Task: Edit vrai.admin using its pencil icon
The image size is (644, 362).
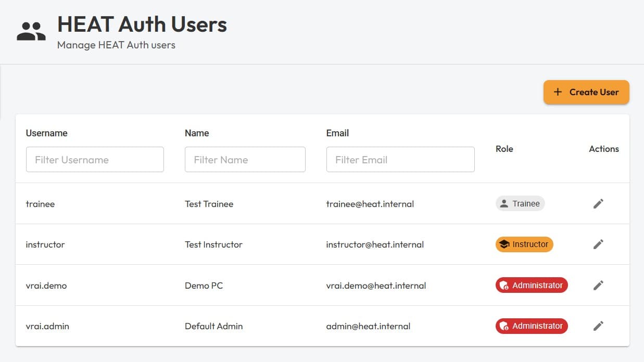Action: click(598, 326)
